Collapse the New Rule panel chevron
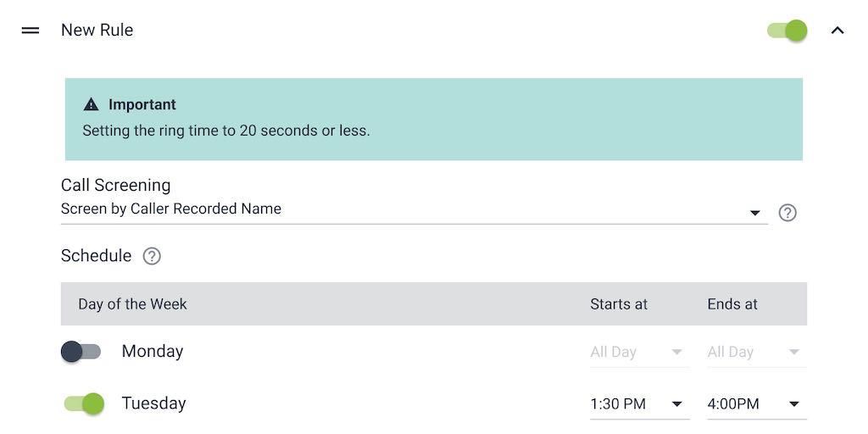868x434 pixels. coord(837,31)
